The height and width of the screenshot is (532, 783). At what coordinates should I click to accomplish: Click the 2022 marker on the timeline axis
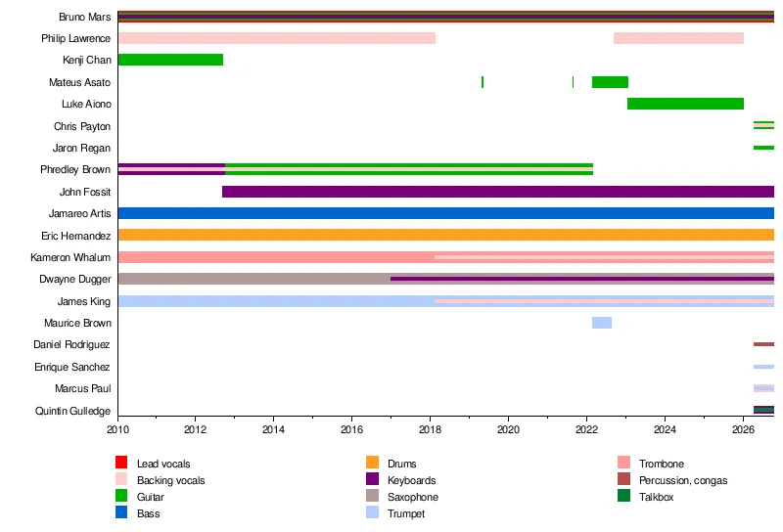click(x=586, y=429)
